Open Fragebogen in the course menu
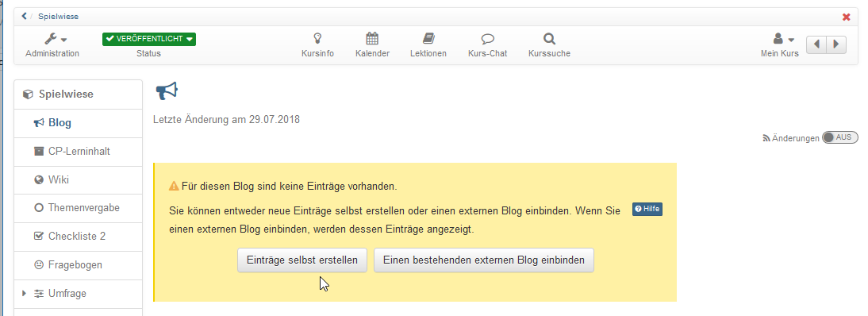Viewport: 868px width, 316px height. (x=78, y=265)
